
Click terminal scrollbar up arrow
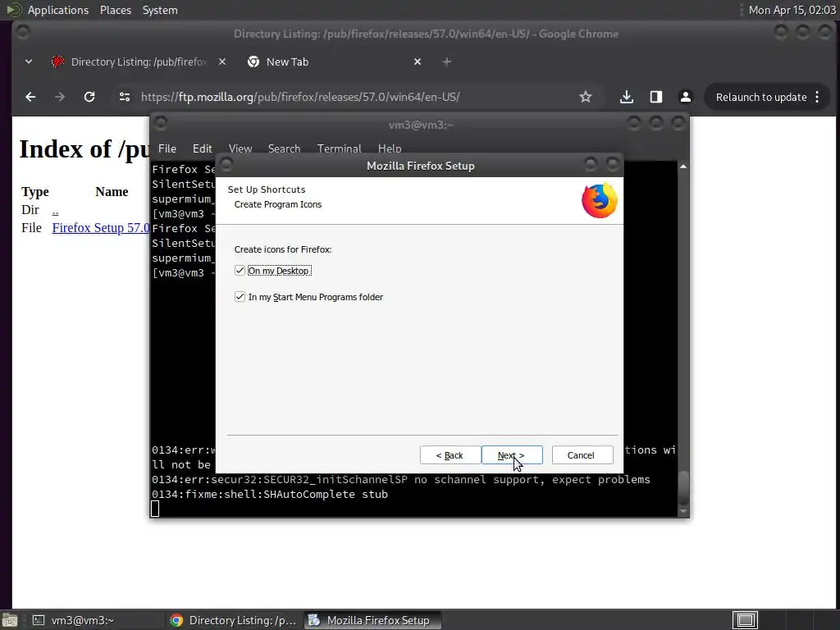[x=683, y=167]
